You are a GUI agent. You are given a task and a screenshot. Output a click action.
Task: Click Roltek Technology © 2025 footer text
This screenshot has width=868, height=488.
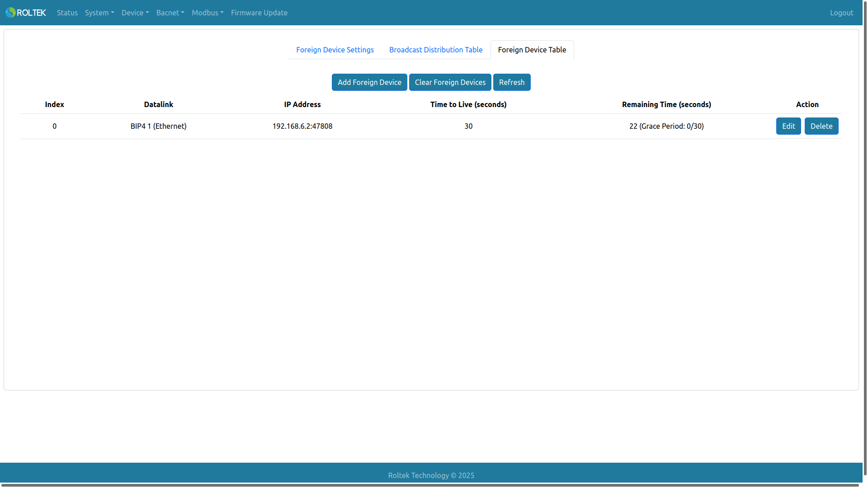click(431, 475)
